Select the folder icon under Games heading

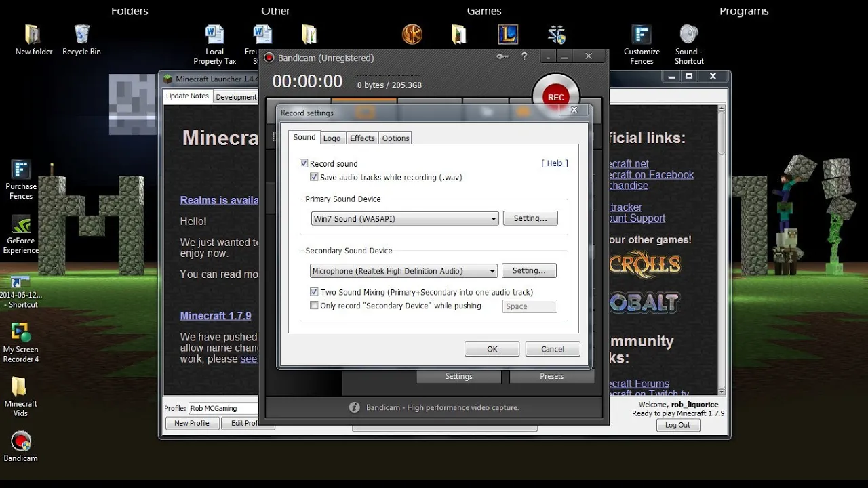459,34
